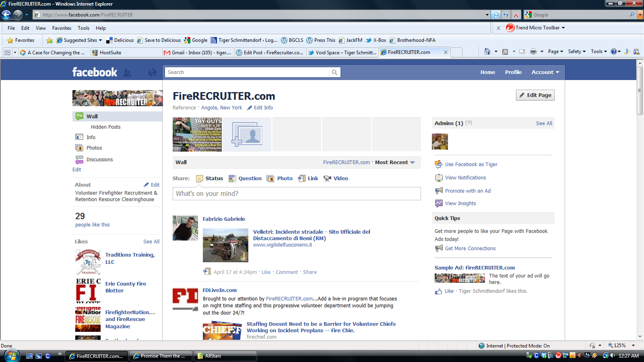
Task: Select the Video share option
Action: [336, 178]
